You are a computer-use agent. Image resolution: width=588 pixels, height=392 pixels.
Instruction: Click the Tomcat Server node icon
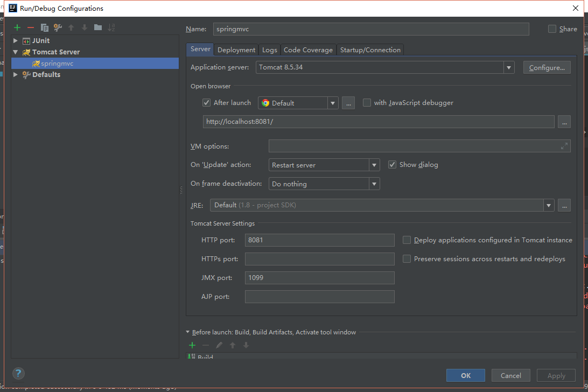26,52
